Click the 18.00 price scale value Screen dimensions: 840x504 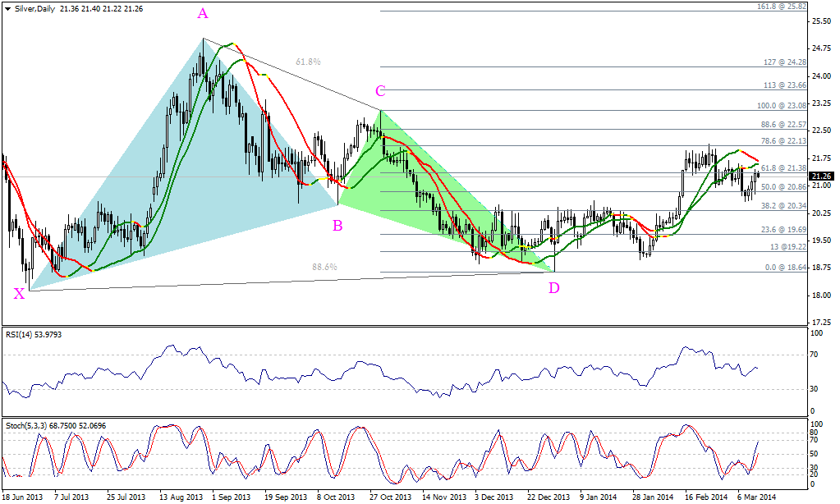click(821, 296)
